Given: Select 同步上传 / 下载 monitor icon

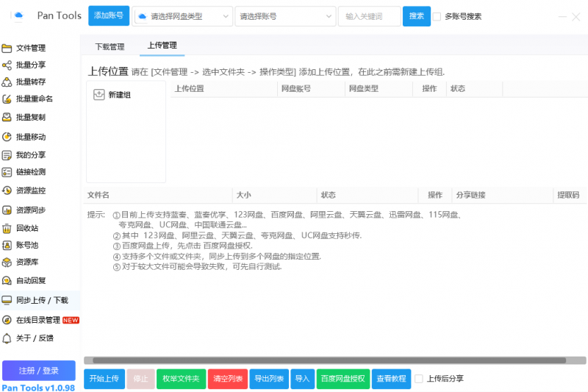Looking at the screenshot, I should 7,300.
